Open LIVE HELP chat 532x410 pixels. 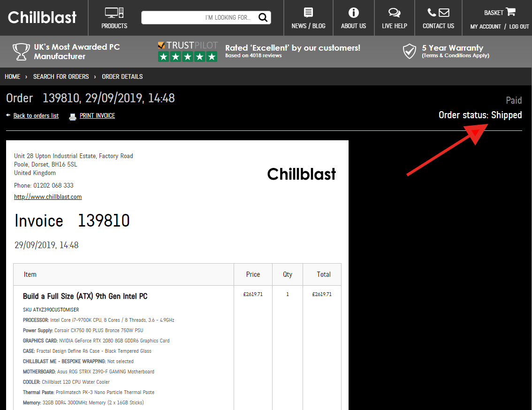395,26
